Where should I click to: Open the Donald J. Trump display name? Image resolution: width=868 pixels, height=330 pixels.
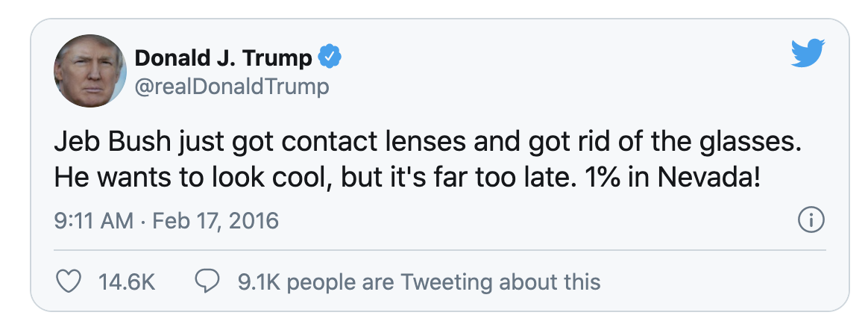point(224,57)
